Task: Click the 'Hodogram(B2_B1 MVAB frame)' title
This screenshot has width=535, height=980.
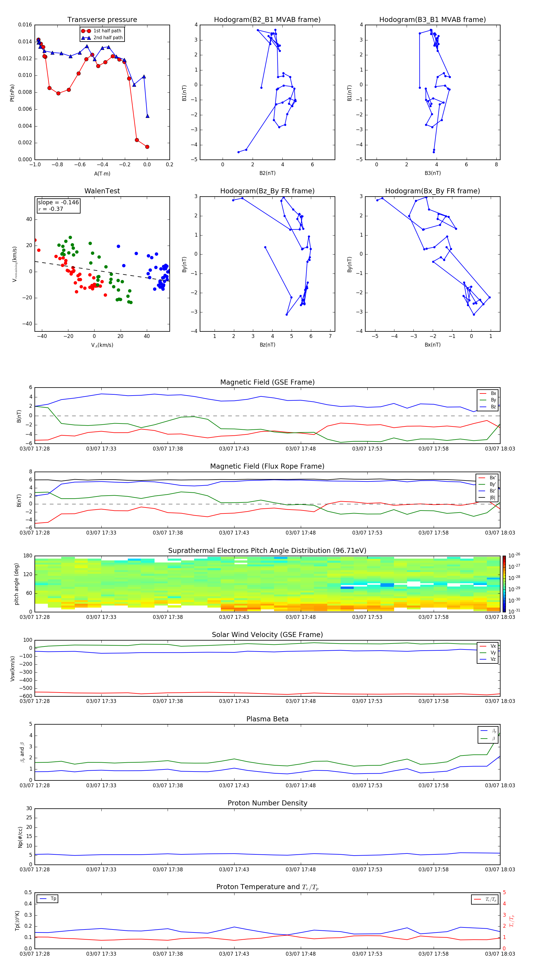Action: pyautogui.click(x=267, y=20)
